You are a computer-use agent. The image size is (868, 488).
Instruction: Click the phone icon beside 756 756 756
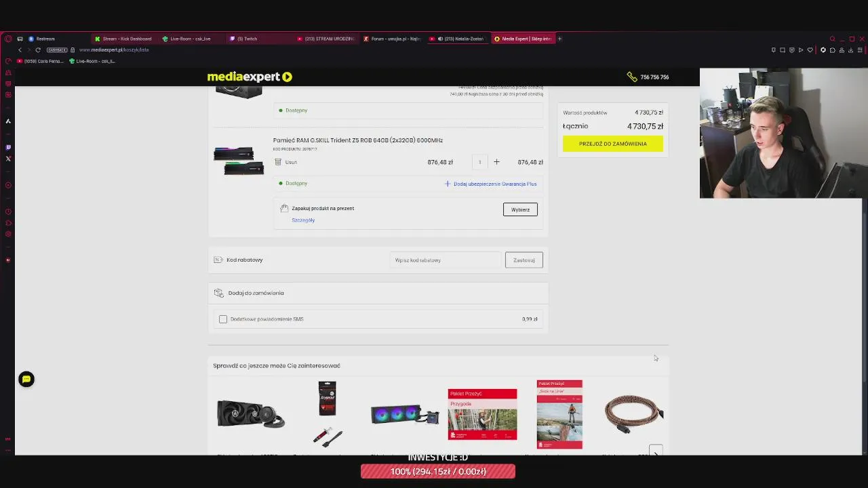point(632,77)
